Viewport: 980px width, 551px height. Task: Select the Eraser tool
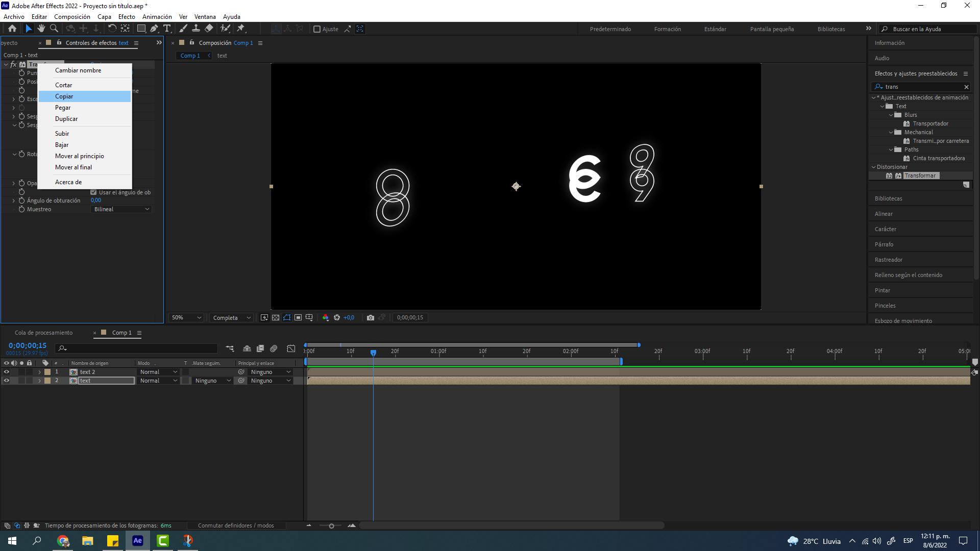coord(209,29)
